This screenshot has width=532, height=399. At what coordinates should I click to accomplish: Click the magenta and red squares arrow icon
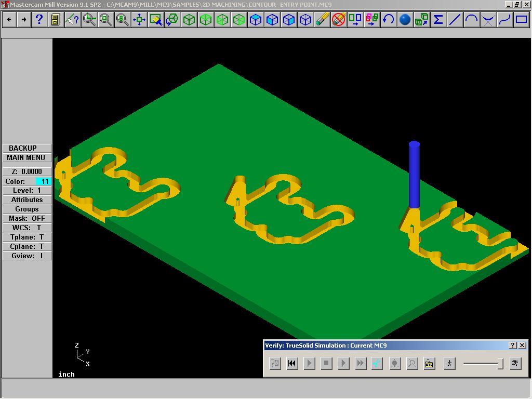click(x=372, y=20)
